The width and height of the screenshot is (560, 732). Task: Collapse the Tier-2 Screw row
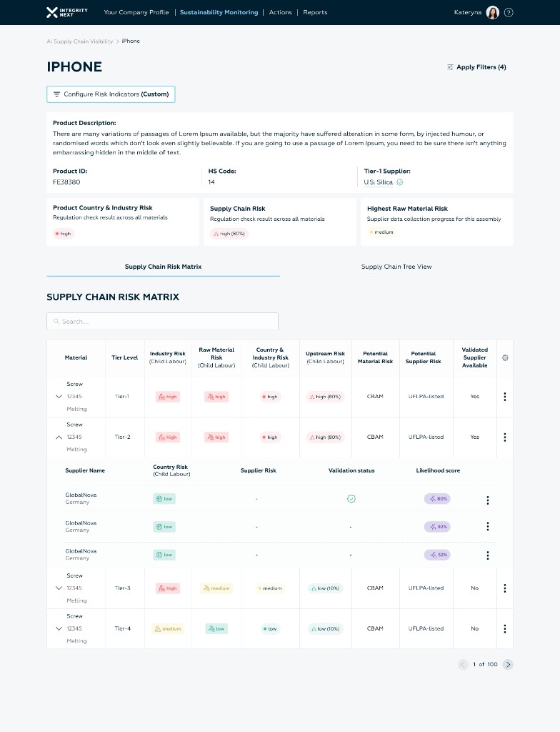[x=59, y=437]
